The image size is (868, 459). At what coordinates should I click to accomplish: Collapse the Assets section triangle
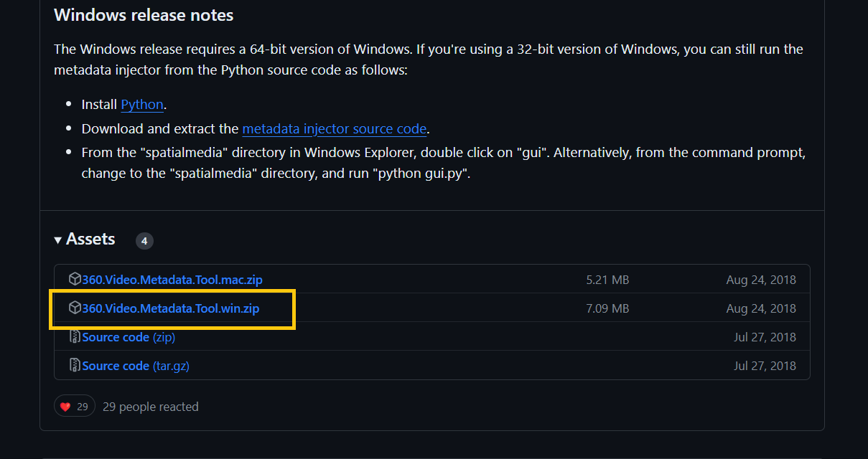click(x=57, y=240)
